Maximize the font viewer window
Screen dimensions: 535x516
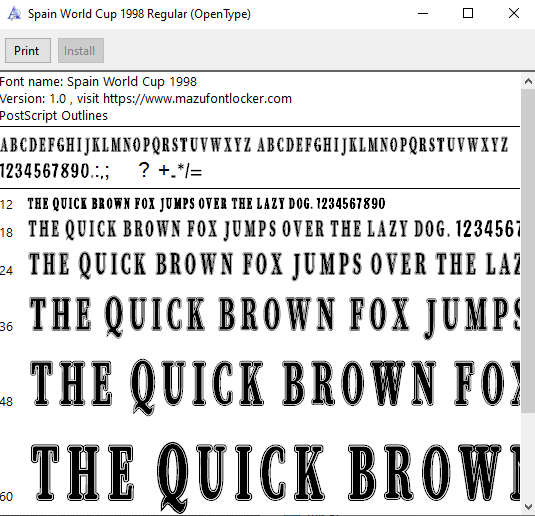point(468,14)
